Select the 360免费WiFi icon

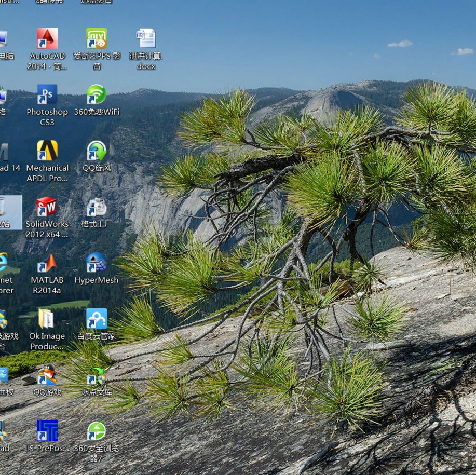coord(97,94)
